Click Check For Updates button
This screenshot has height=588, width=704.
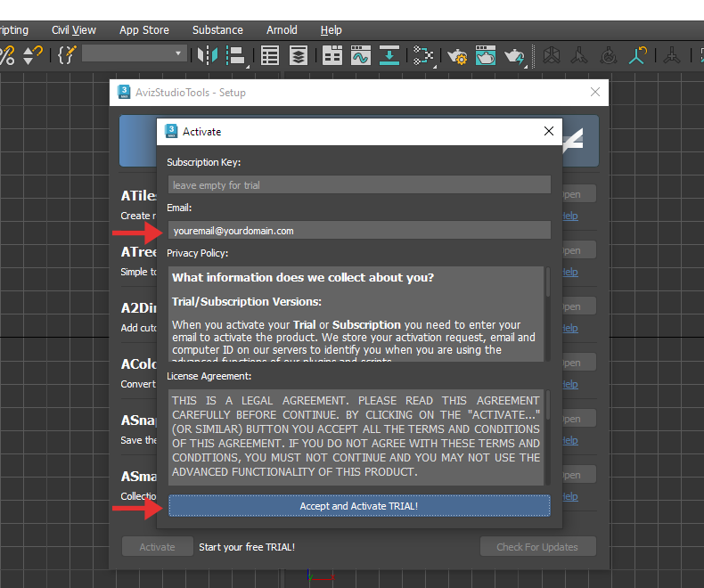[x=537, y=547]
